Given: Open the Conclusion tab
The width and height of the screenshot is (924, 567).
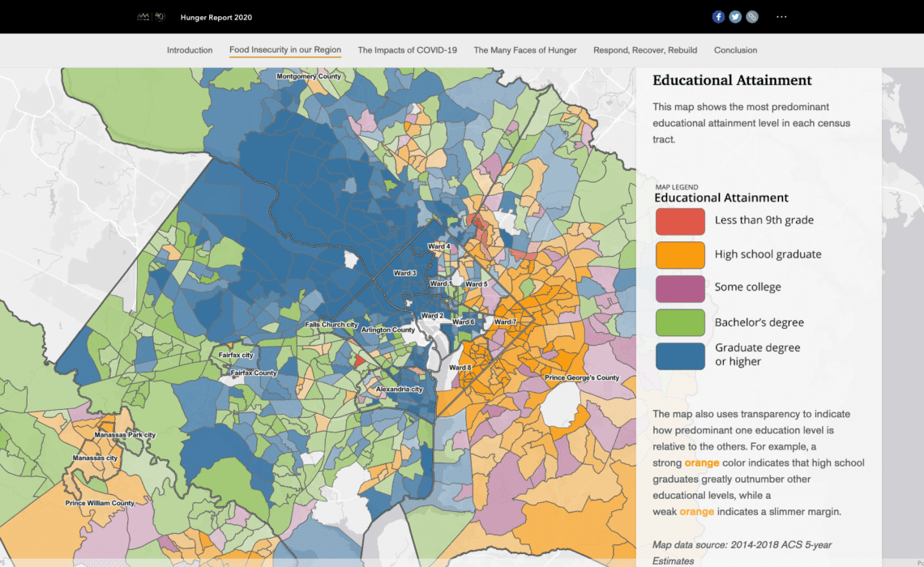Looking at the screenshot, I should coord(735,49).
